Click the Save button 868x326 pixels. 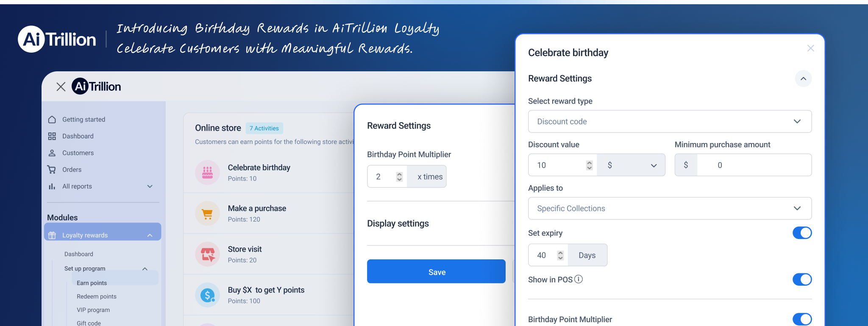coord(436,272)
